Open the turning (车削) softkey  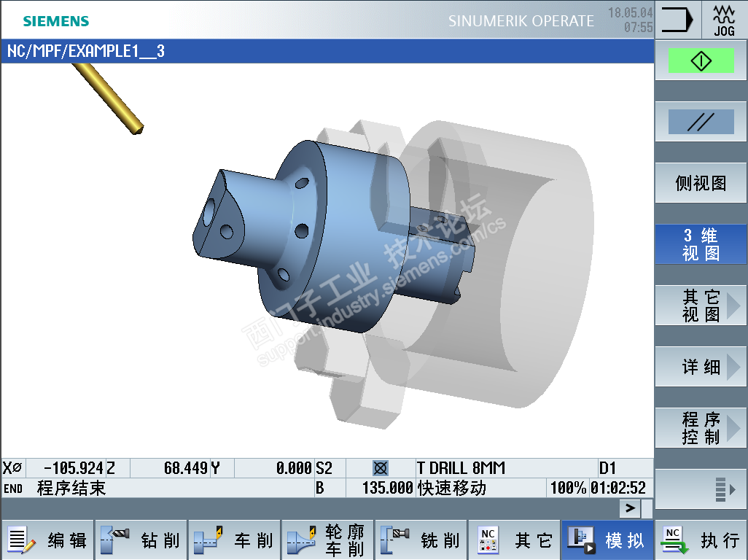tap(234, 540)
